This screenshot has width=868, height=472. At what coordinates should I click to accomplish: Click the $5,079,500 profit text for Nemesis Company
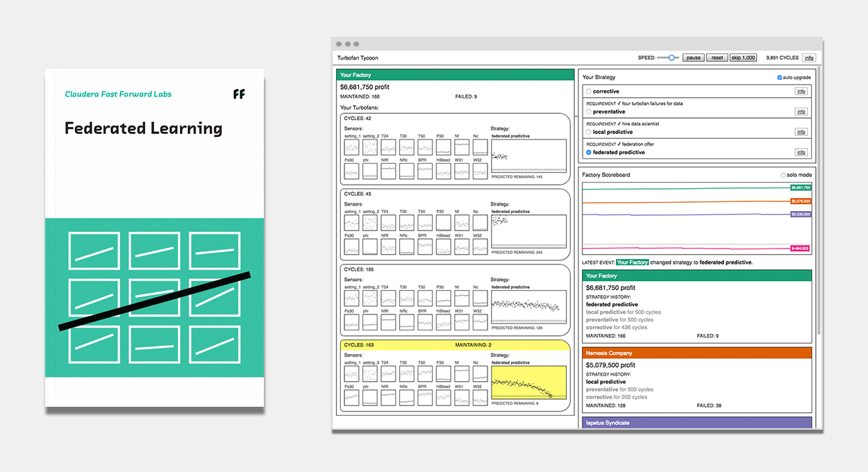click(x=610, y=364)
